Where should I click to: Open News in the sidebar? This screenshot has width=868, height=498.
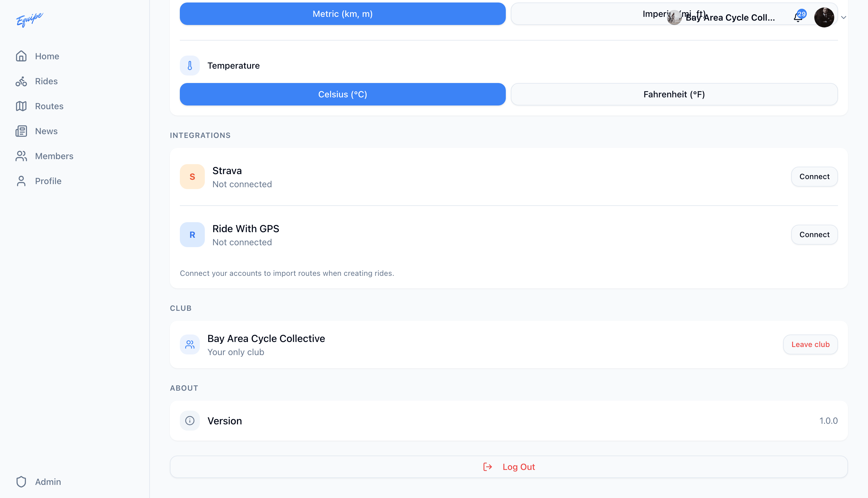(46, 131)
